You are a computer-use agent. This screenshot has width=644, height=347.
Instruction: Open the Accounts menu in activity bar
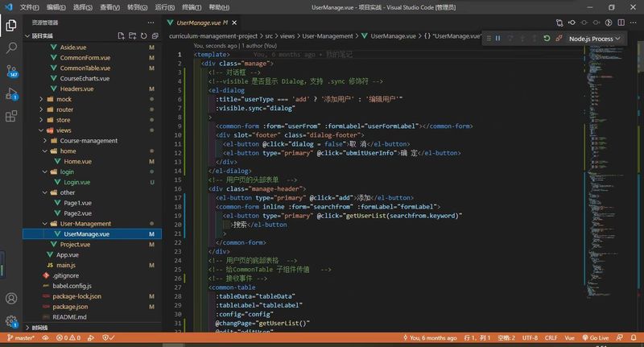[11, 298]
